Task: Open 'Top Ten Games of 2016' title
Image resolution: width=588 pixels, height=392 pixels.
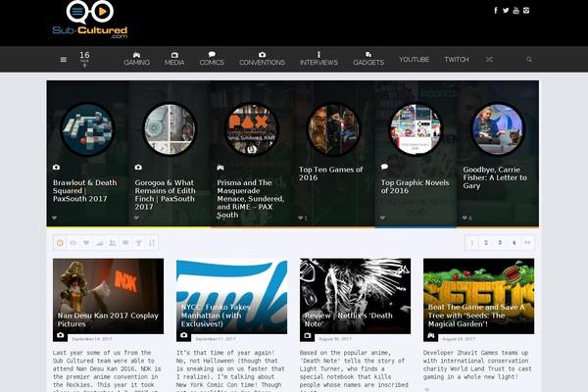Action: click(331, 173)
